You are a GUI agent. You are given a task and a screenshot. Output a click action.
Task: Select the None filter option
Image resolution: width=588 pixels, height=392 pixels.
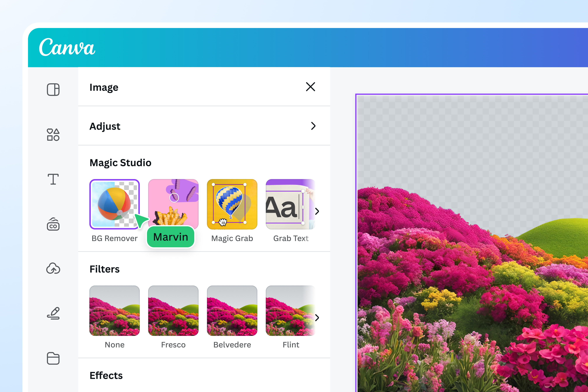114,311
